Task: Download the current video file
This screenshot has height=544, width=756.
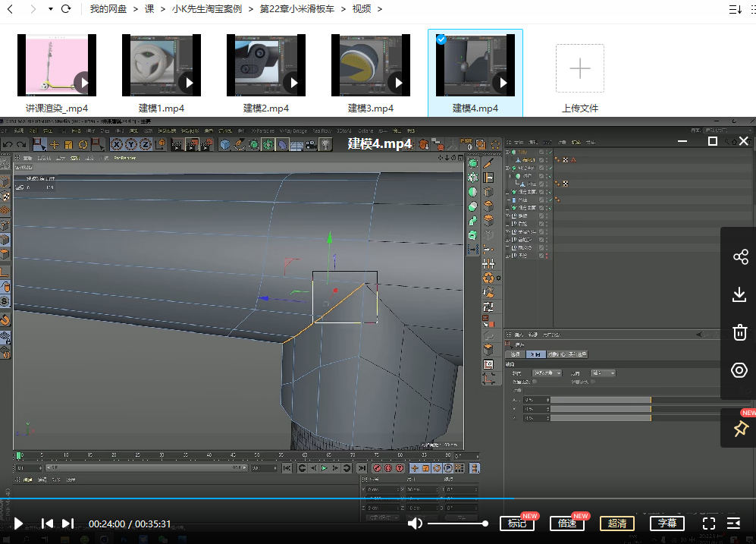Action: [x=740, y=294]
